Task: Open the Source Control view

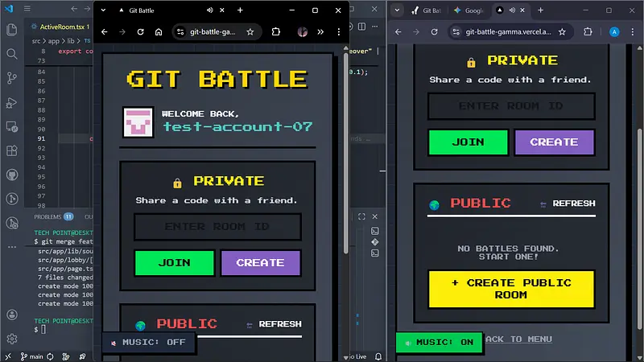Action: click(11, 78)
